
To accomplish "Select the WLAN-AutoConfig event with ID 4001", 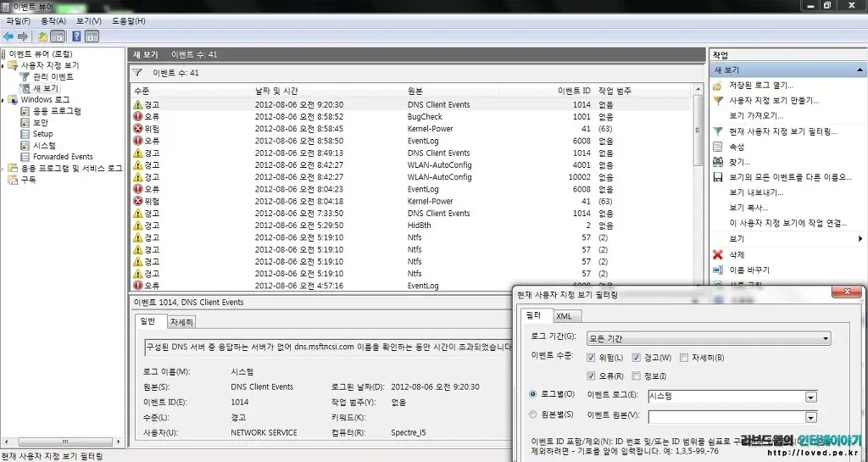I will tap(410, 165).
